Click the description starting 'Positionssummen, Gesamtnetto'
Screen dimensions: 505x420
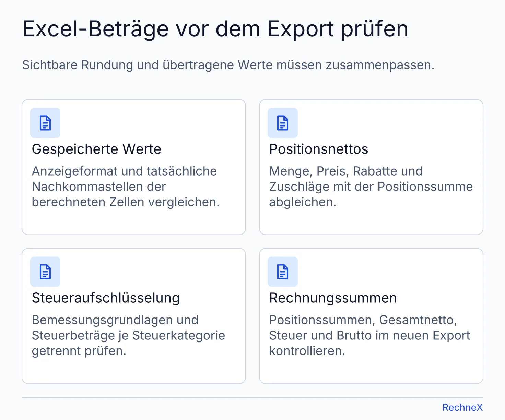pyautogui.click(x=369, y=335)
